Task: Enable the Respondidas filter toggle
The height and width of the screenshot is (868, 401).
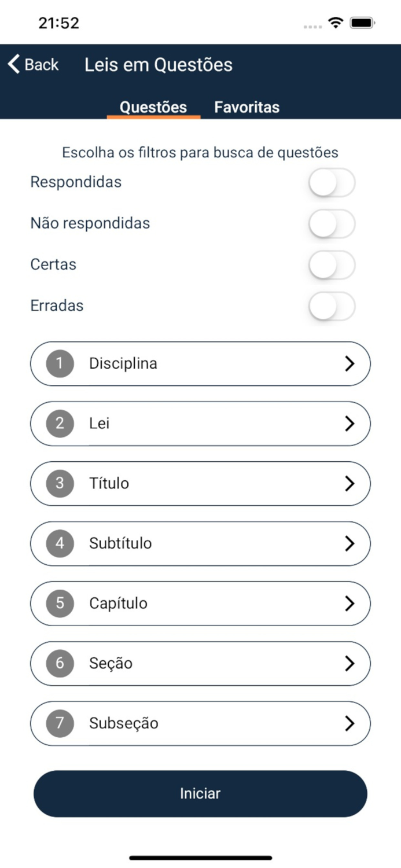Action: (x=332, y=182)
